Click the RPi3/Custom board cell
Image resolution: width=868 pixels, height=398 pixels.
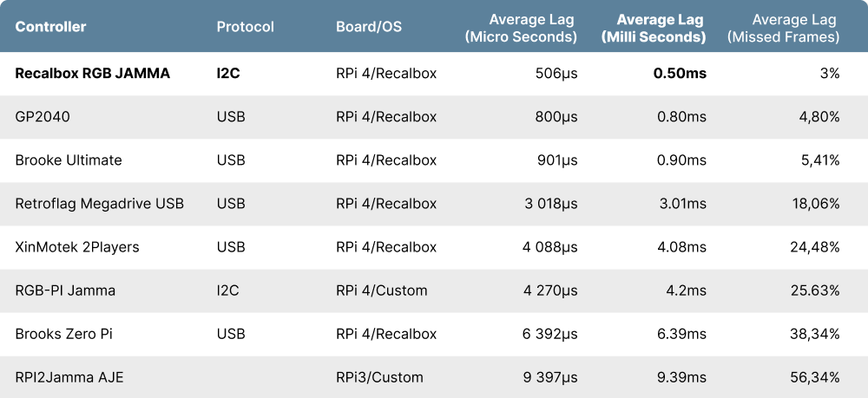[379, 377]
